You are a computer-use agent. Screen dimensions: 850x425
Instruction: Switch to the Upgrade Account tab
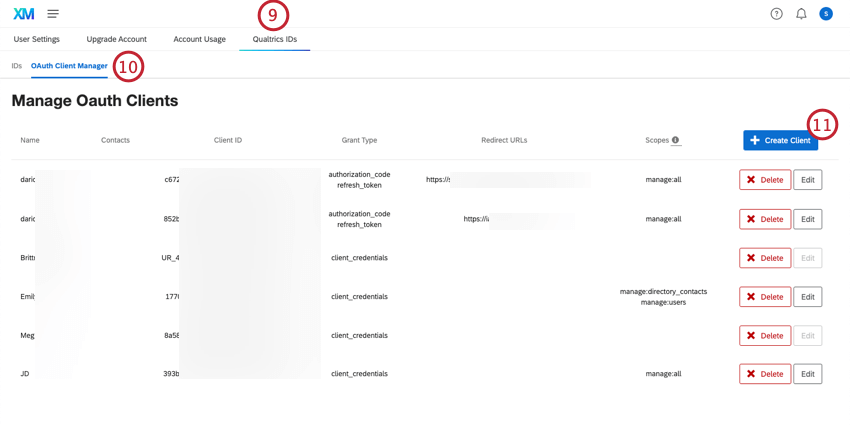tap(116, 39)
